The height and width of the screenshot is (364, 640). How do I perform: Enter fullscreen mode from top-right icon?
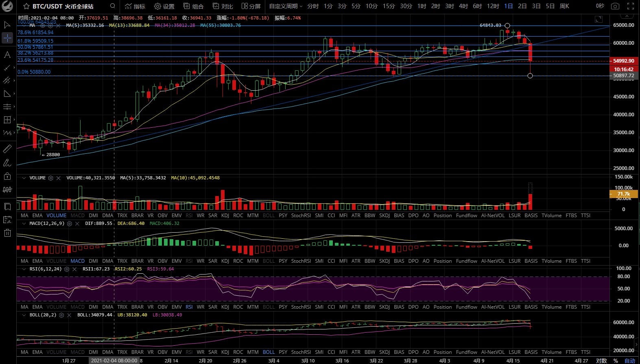pos(630,6)
